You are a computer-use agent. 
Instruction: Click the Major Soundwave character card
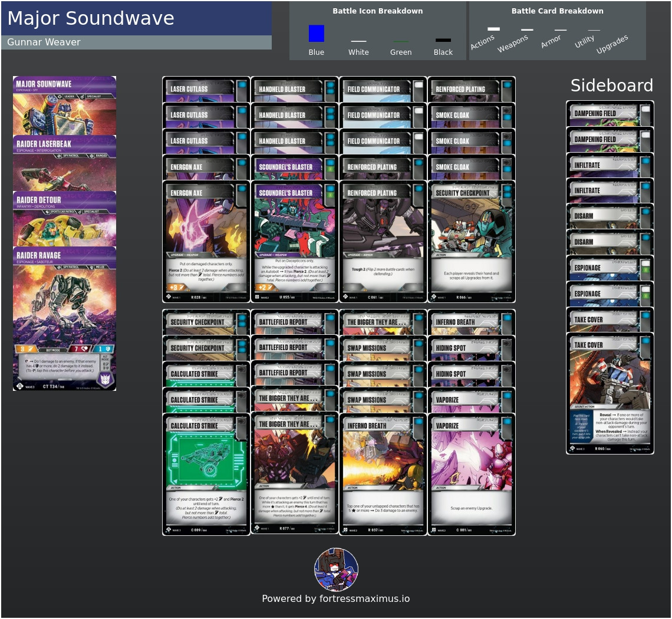pos(64,106)
